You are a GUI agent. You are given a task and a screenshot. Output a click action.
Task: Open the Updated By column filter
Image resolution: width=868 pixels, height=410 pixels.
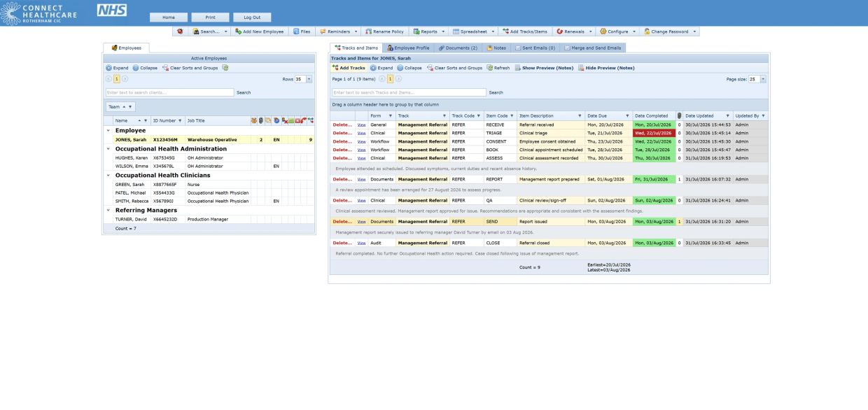pyautogui.click(x=763, y=115)
